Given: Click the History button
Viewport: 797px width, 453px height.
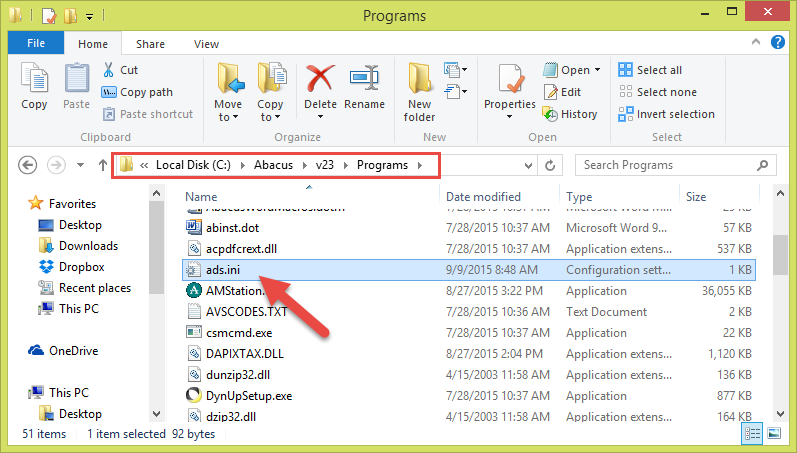Looking at the screenshot, I should pos(570,114).
